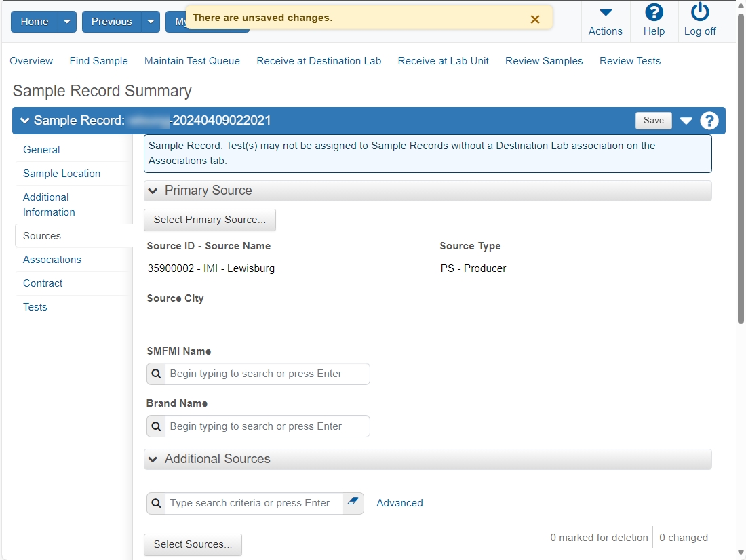Click the Help question mark icon
Image resolution: width=746 pixels, height=560 pixels.
654,12
